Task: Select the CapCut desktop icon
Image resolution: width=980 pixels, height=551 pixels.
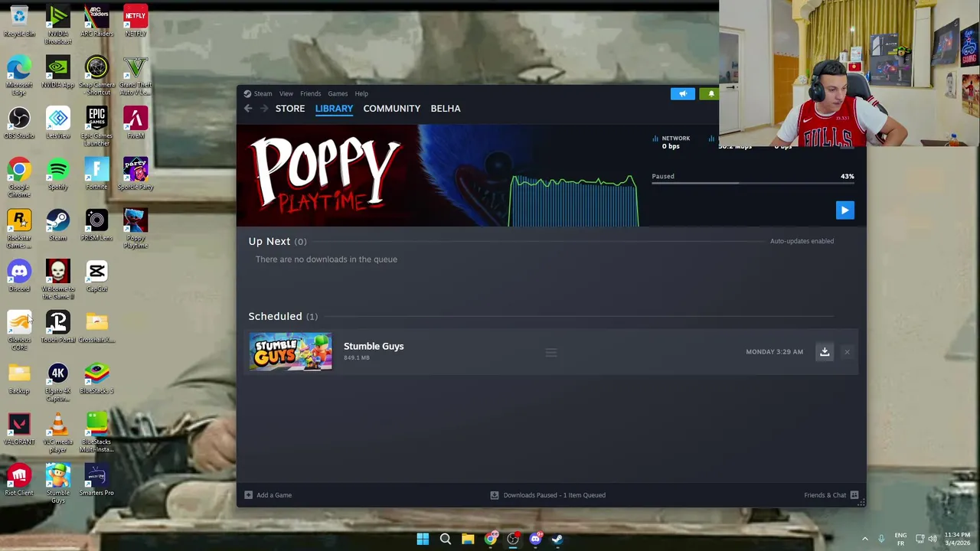Action: click(x=96, y=276)
